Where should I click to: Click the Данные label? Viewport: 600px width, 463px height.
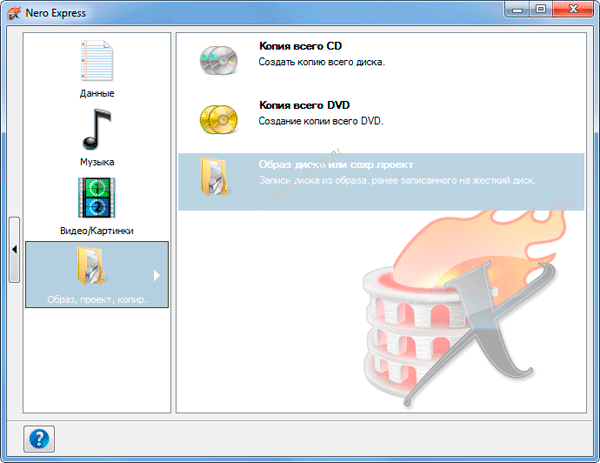point(97,93)
